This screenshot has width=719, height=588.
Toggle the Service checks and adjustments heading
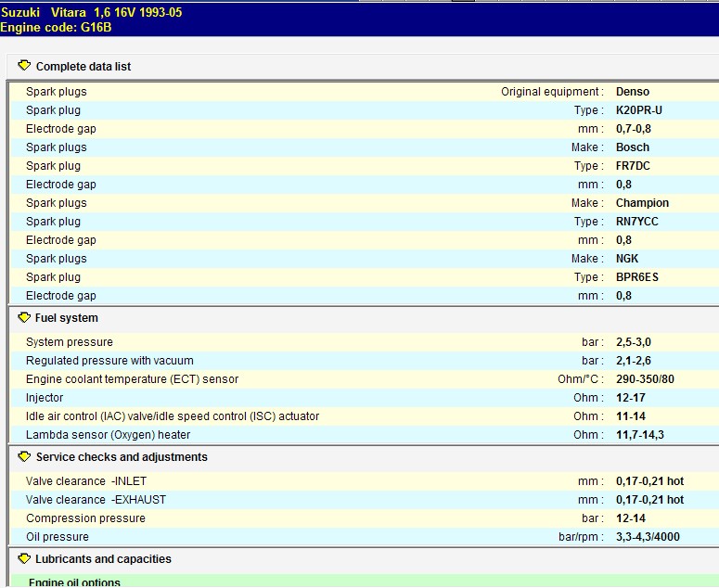(121, 457)
